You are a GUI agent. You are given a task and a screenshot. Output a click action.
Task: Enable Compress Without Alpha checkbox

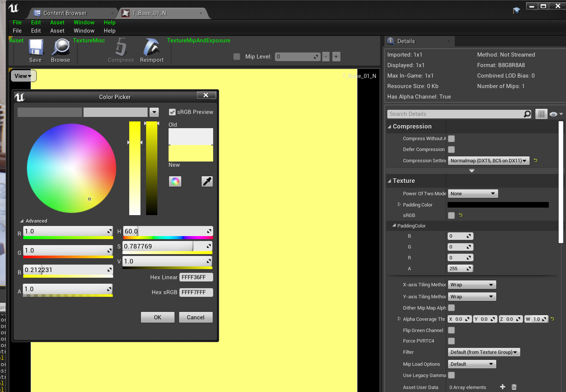click(x=451, y=139)
